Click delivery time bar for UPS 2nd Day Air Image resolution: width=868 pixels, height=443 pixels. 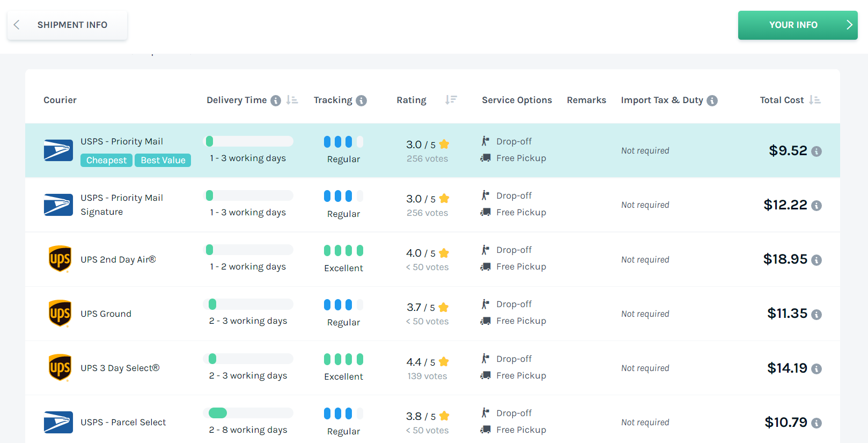tap(249, 250)
